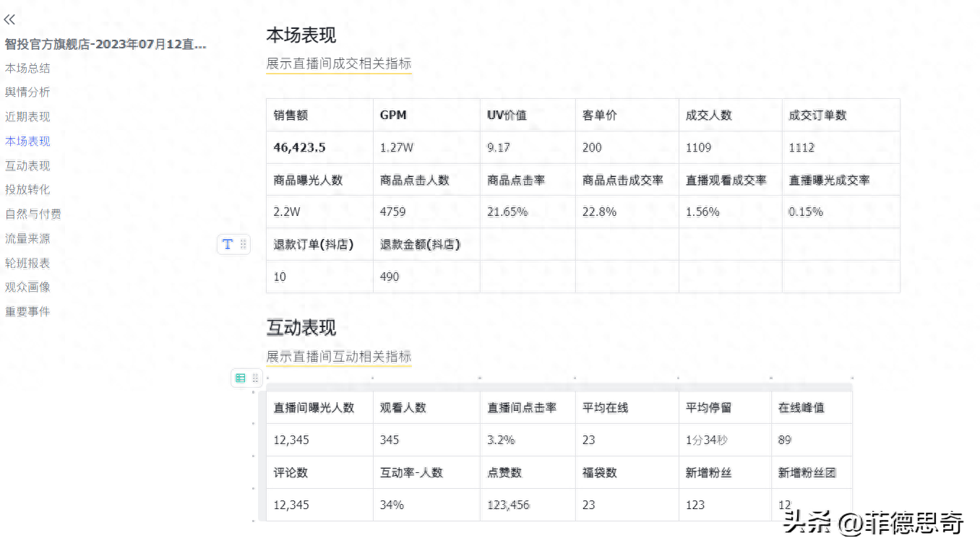Click the UV value 9.17
Viewport: 980px width, 551px height.
click(x=499, y=147)
